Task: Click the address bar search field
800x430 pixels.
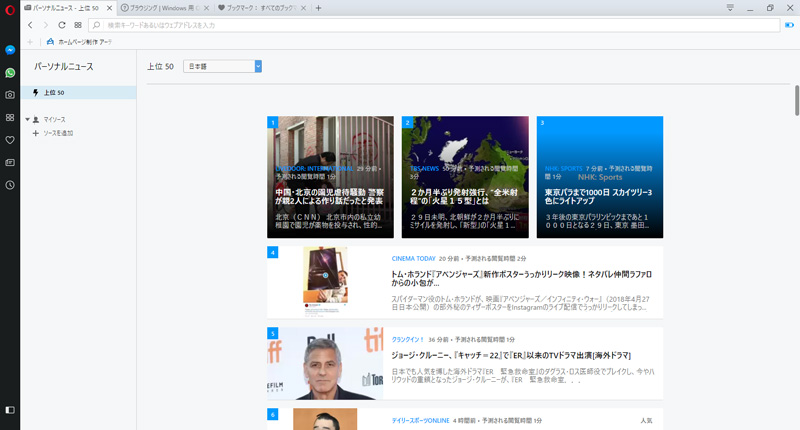Action: (x=434, y=25)
